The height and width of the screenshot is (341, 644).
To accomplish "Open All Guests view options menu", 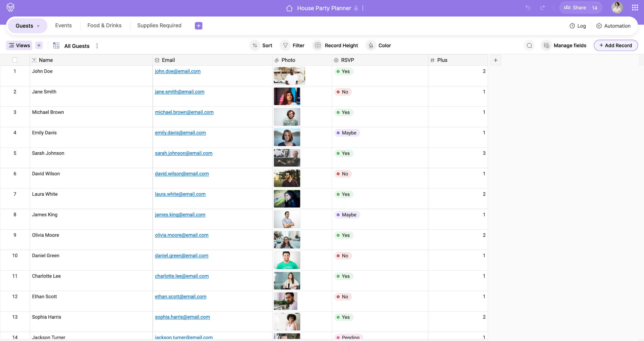I will pyautogui.click(x=97, y=46).
